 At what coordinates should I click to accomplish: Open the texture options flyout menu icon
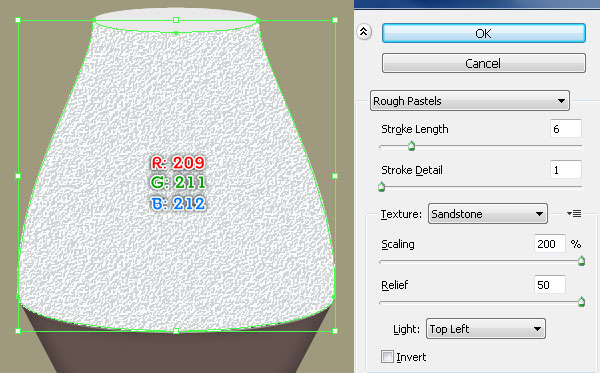click(574, 213)
